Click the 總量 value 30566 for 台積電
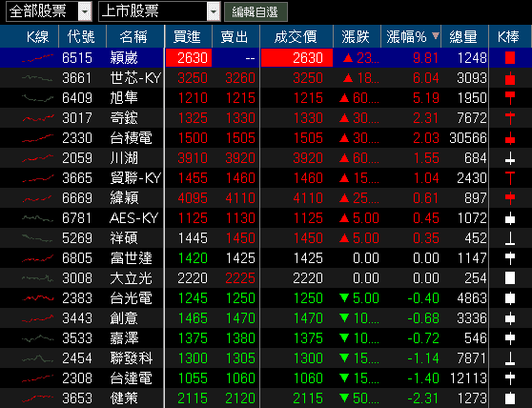The height and width of the screenshot is (408, 532). coord(468,138)
